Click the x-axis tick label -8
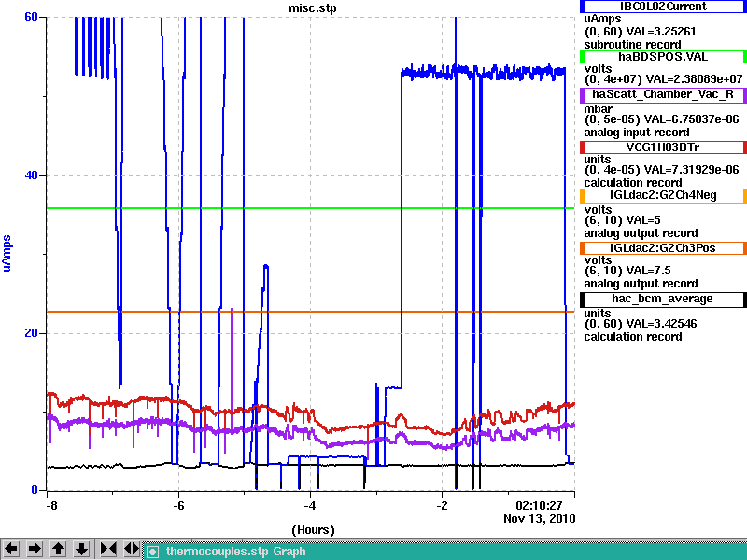This screenshot has width=747, height=560. tap(51, 505)
